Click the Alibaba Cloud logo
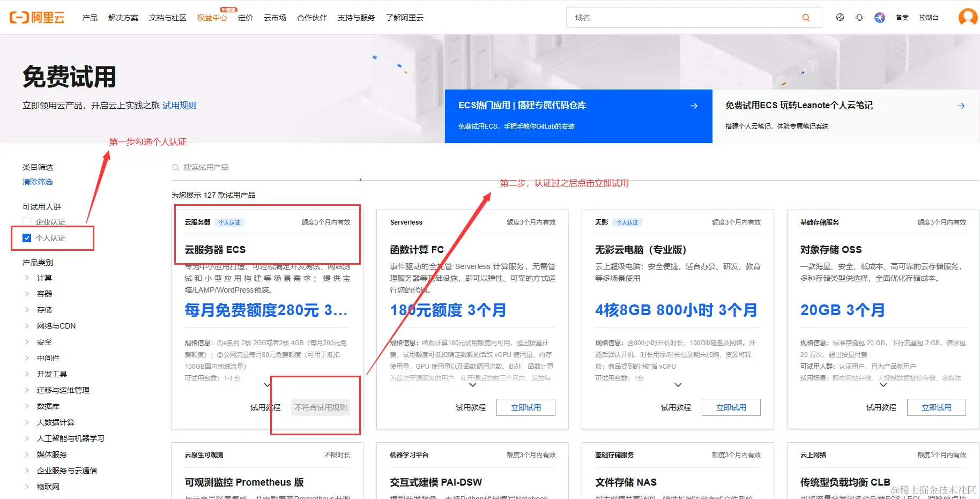This screenshot has height=499, width=980. tap(36, 17)
